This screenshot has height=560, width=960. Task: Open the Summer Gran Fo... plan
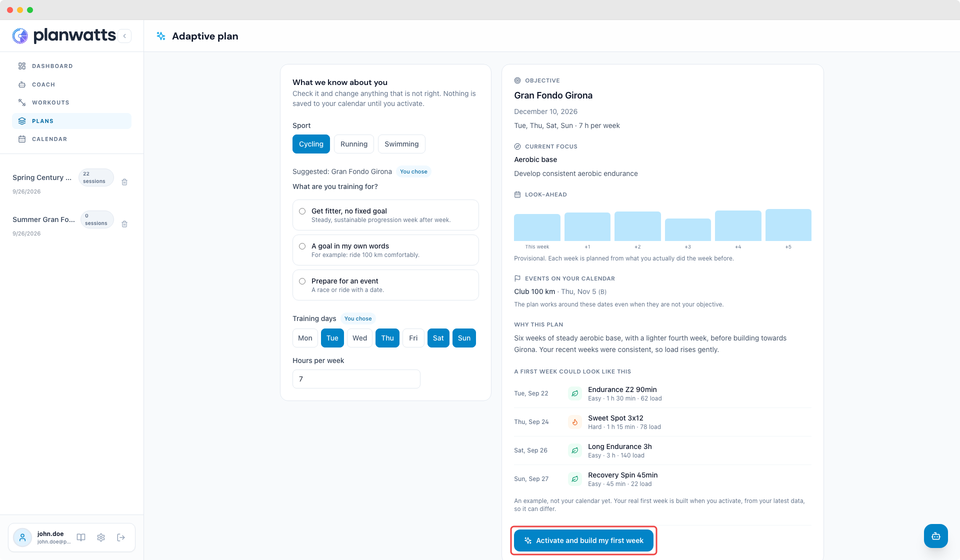[x=43, y=219]
